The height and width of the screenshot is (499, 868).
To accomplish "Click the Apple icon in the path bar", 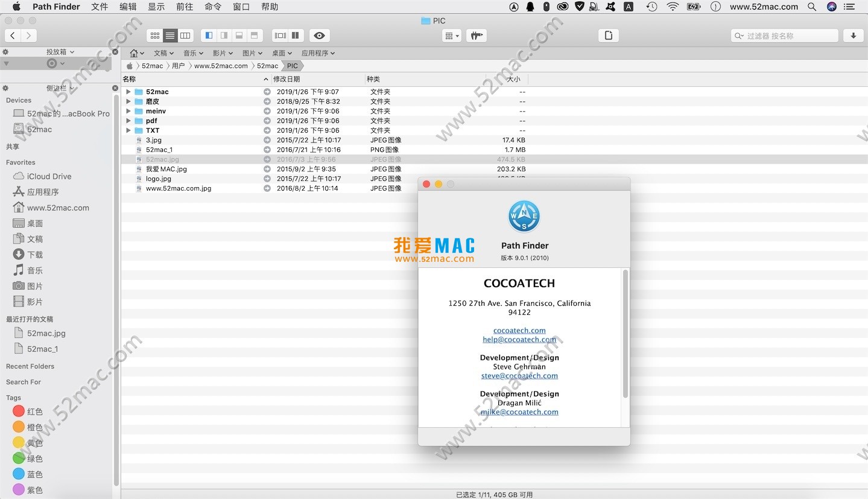I will [130, 66].
